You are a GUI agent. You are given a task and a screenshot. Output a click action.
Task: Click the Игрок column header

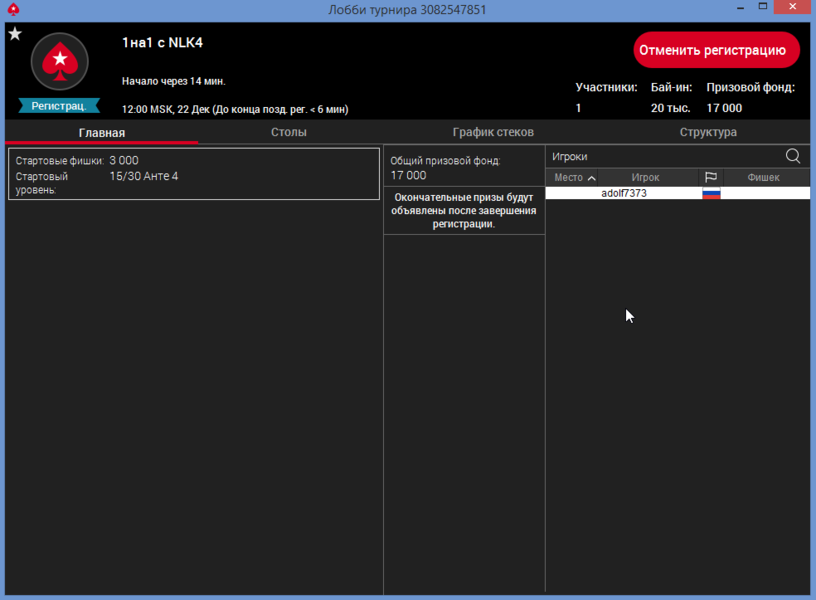pyautogui.click(x=645, y=178)
